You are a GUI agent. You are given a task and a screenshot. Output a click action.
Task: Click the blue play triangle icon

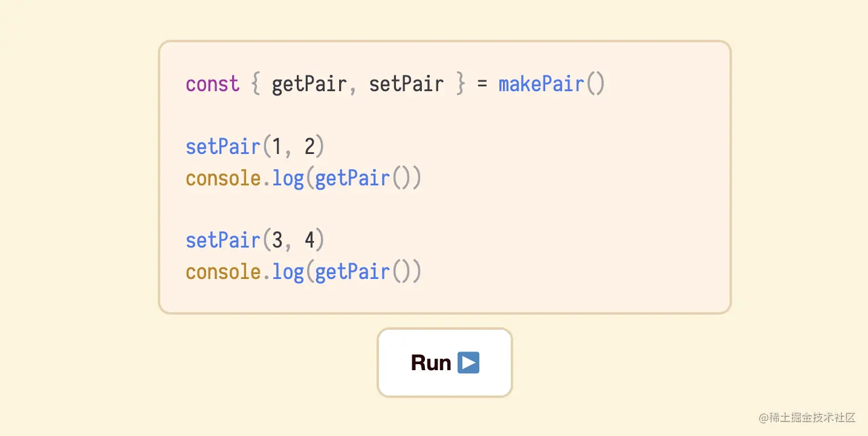468,363
